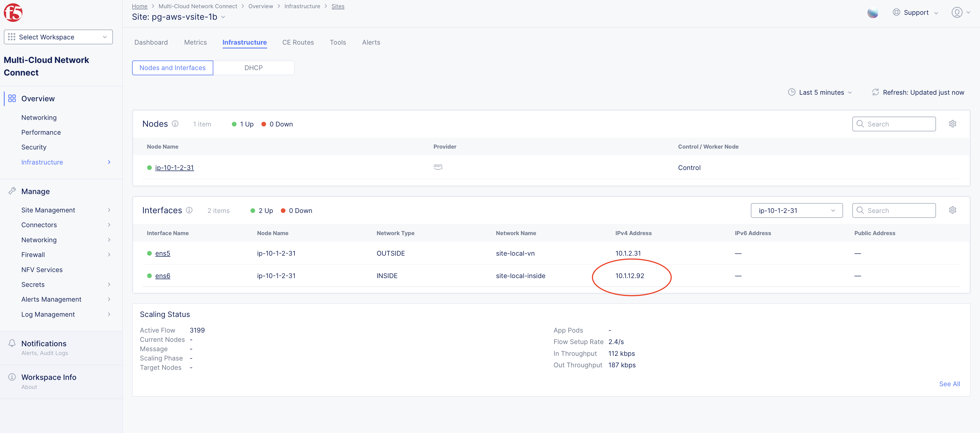
Task: Switch to the DHCP toggle view
Action: [x=253, y=68]
